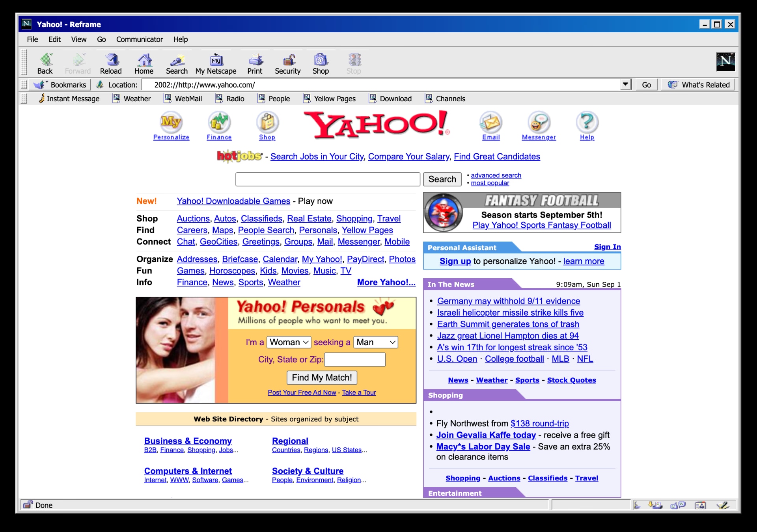Print the page via Print icon
The height and width of the screenshot is (532, 757).
pos(255,63)
